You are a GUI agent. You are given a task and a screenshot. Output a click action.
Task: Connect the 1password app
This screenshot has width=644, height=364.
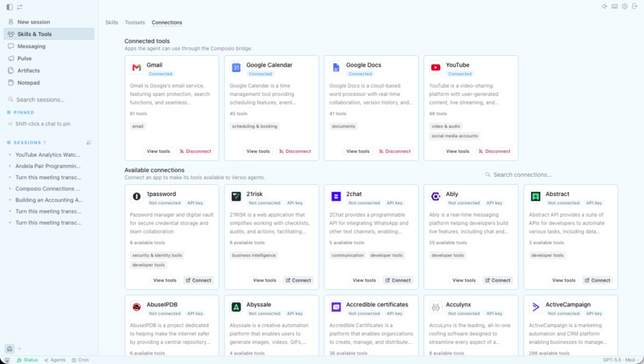198,280
